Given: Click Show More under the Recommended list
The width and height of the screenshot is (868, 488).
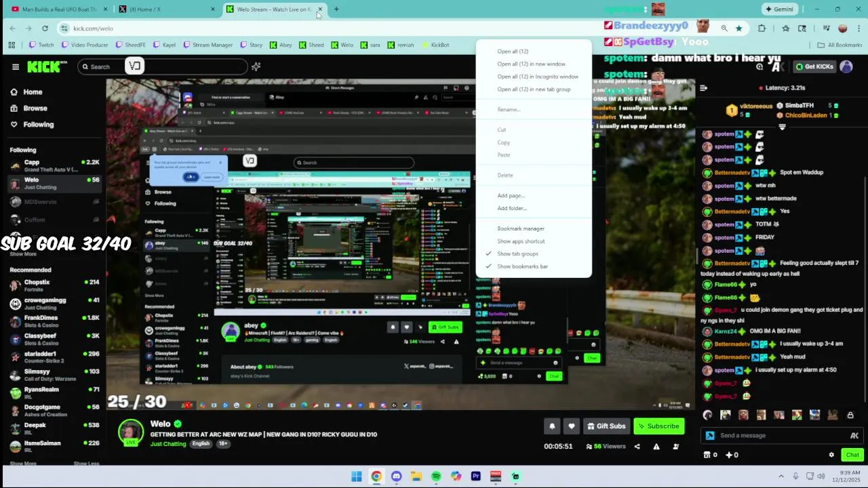Looking at the screenshot, I should click(x=23, y=464).
